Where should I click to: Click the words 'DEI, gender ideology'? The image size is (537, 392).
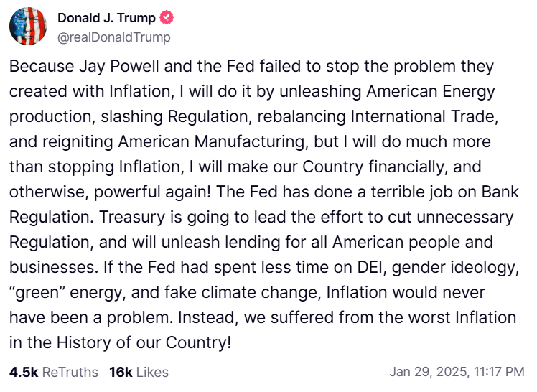(x=438, y=267)
